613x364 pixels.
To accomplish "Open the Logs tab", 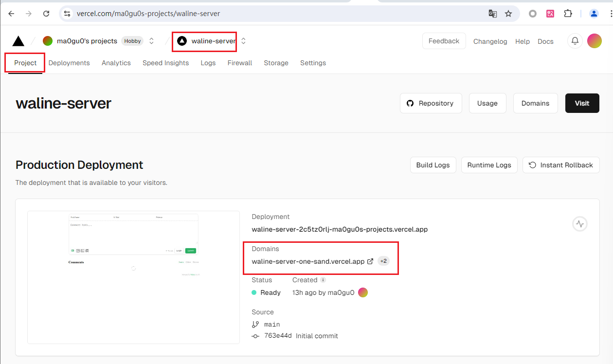I will click(208, 63).
